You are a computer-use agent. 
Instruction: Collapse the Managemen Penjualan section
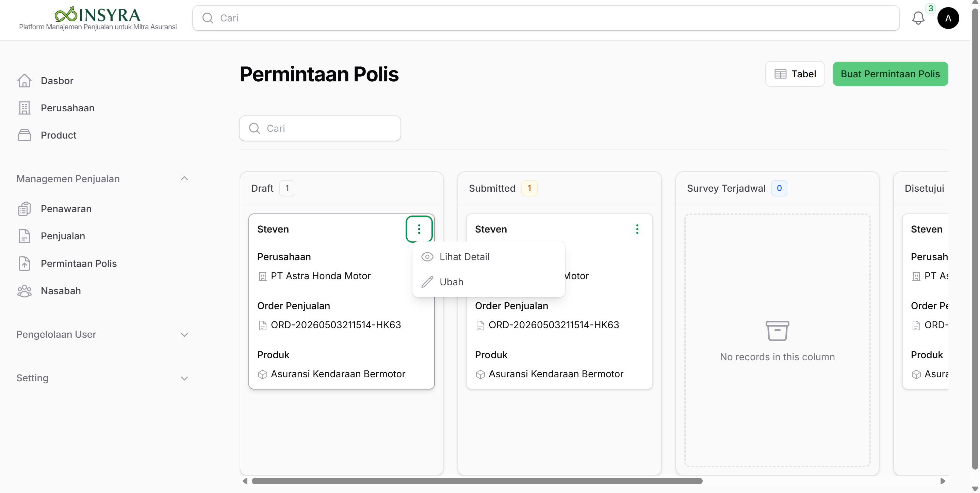(x=184, y=178)
